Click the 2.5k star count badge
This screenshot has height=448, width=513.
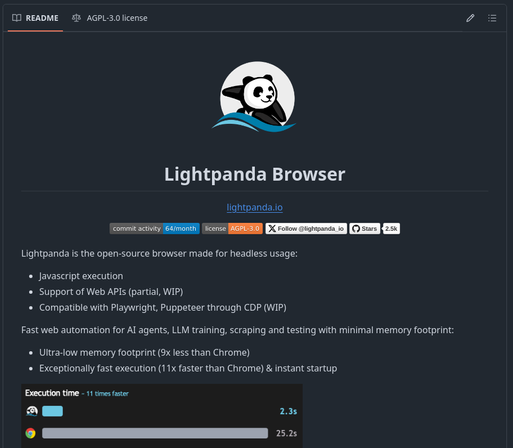[x=391, y=229]
